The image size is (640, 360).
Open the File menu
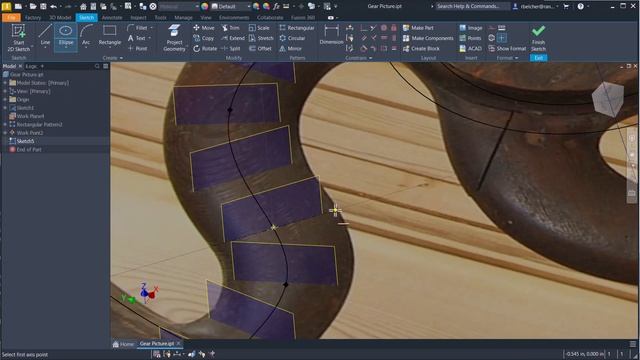[x=11, y=18]
